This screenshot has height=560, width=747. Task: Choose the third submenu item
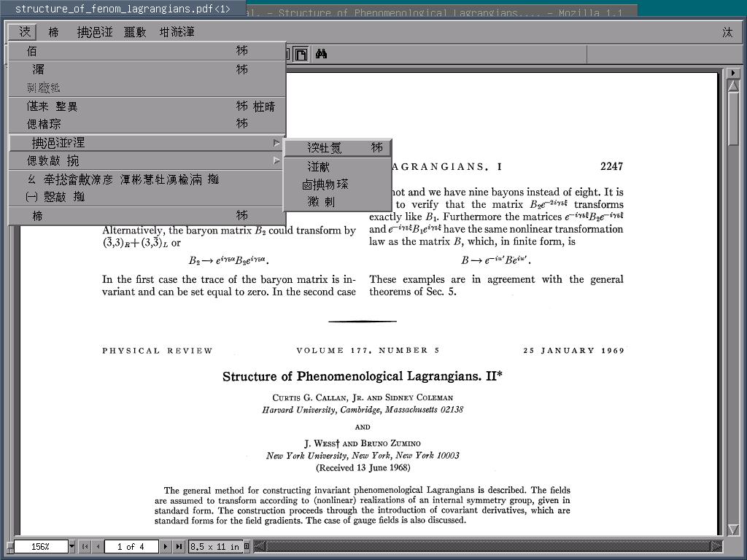pyautogui.click(x=337, y=184)
